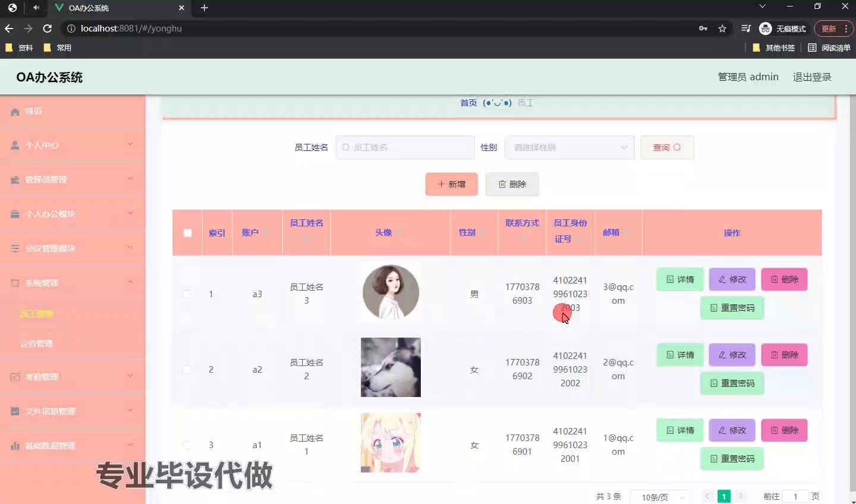Click 退出登录 to log out
The width and height of the screenshot is (856, 504).
coord(812,77)
